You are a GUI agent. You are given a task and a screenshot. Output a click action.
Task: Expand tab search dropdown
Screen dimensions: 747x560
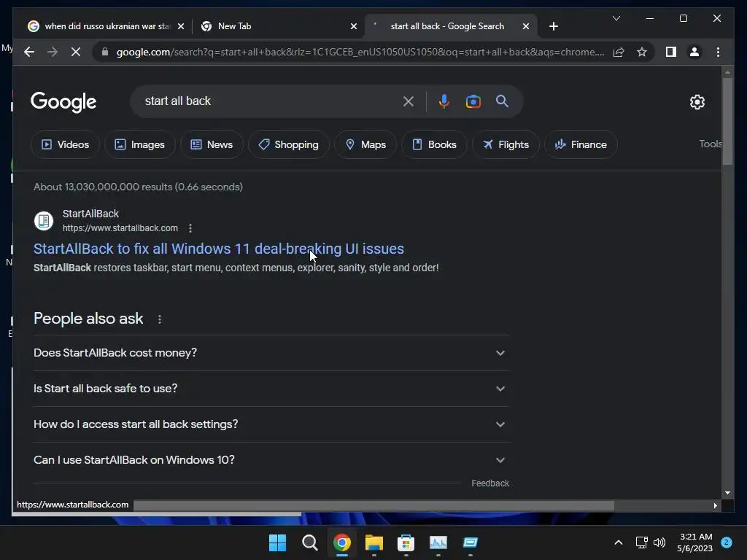point(616,18)
